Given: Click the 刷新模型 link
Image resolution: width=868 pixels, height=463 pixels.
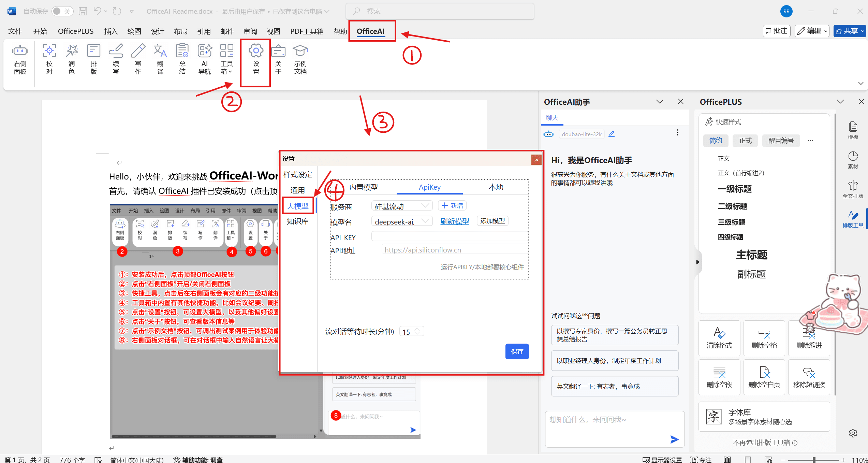Looking at the screenshot, I should tap(454, 221).
